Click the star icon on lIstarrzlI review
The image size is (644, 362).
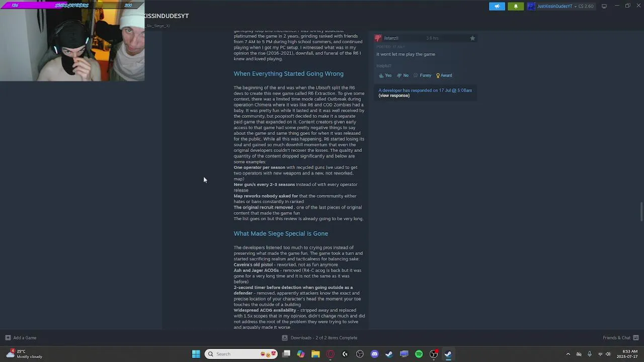[x=472, y=38]
